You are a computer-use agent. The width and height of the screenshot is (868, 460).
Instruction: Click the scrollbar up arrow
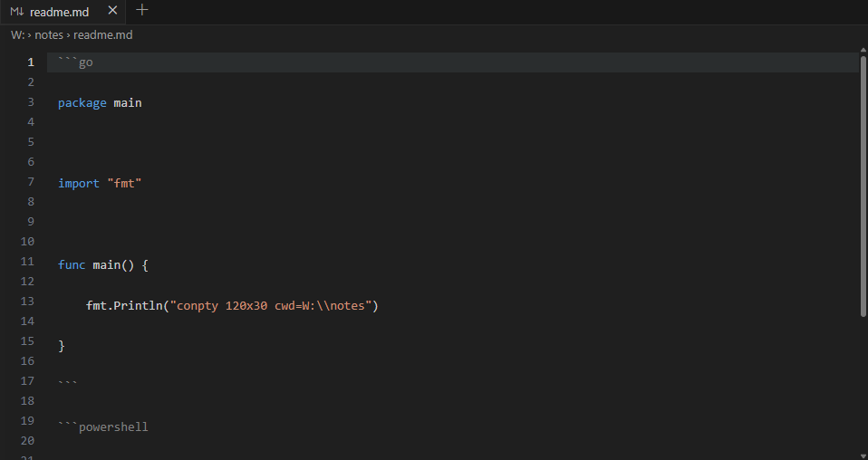coord(863,51)
